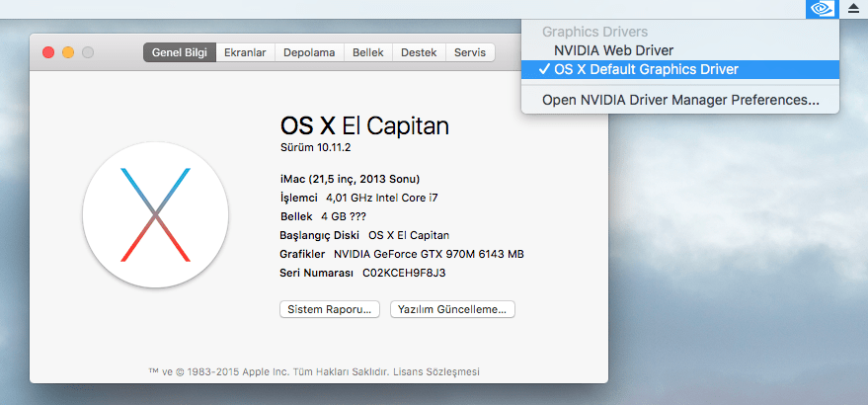Minimize window with yellow button
This screenshot has height=405, width=868.
[68, 52]
